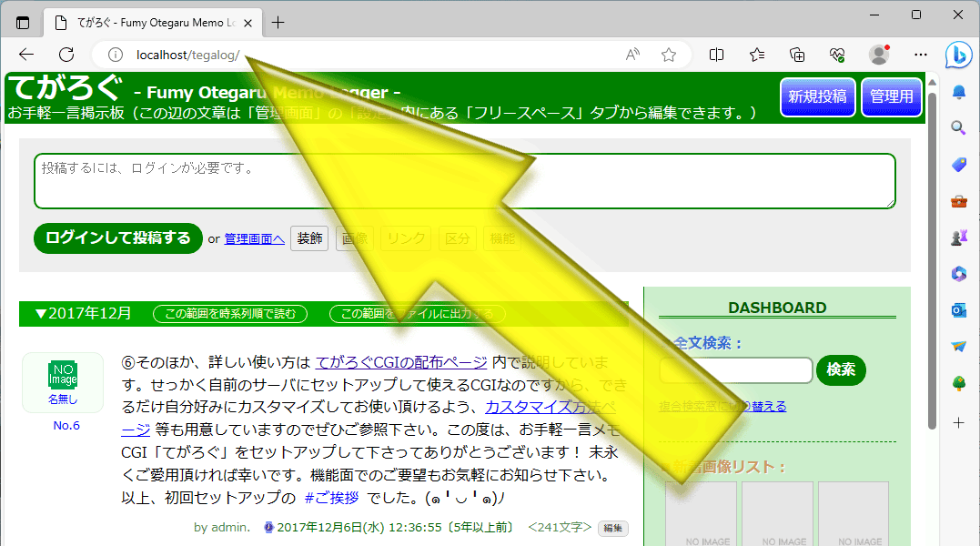
Task: Open sidebar Microsoft 365 icon
Action: [959, 274]
